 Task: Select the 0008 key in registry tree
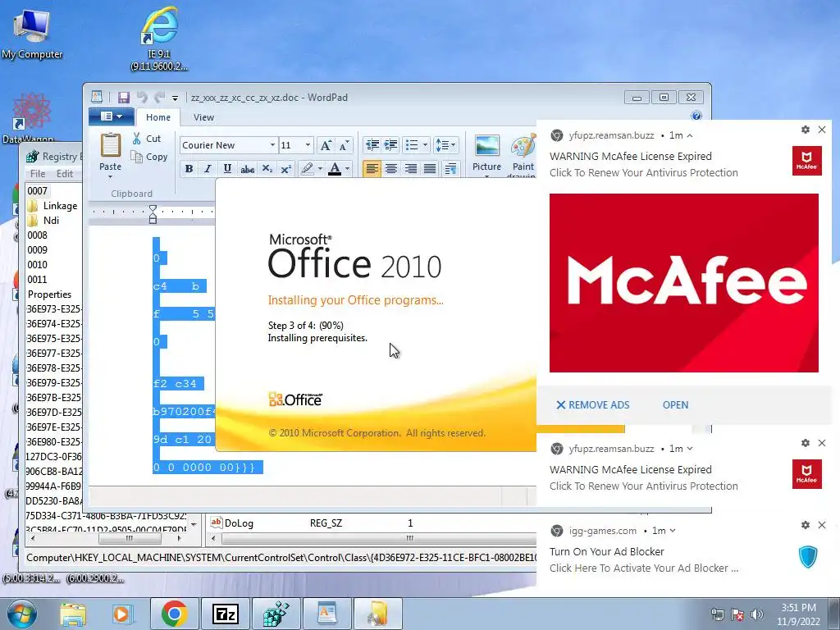tap(38, 235)
